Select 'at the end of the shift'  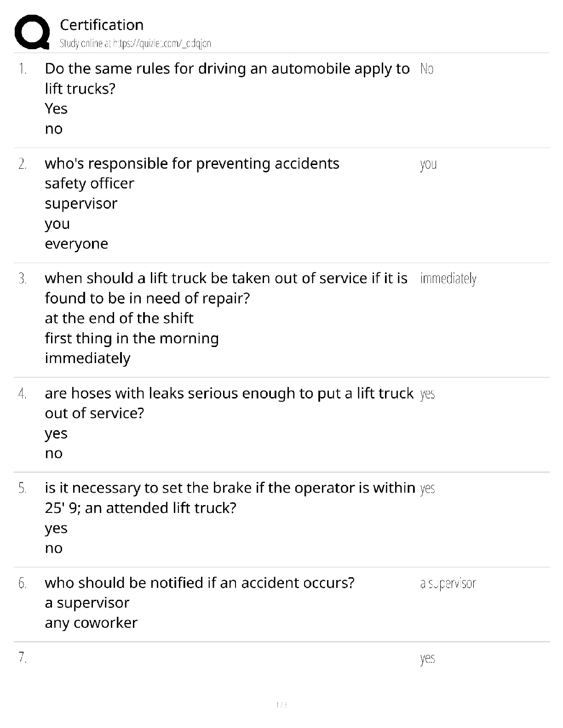(x=119, y=318)
